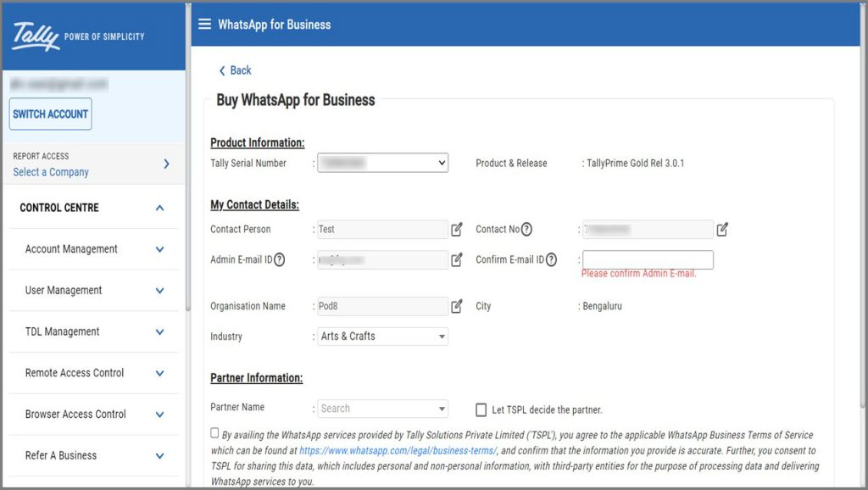Edit the Organisation Name icon
The image size is (868, 490).
click(457, 306)
